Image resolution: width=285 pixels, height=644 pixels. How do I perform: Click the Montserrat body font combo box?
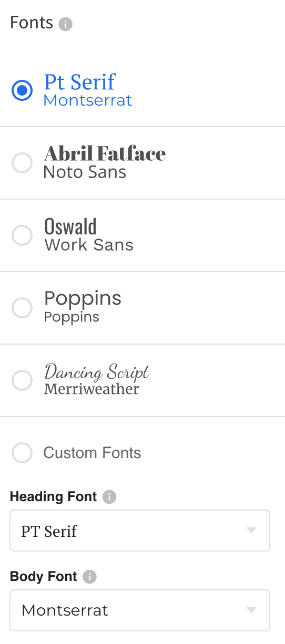(x=140, y=610)
